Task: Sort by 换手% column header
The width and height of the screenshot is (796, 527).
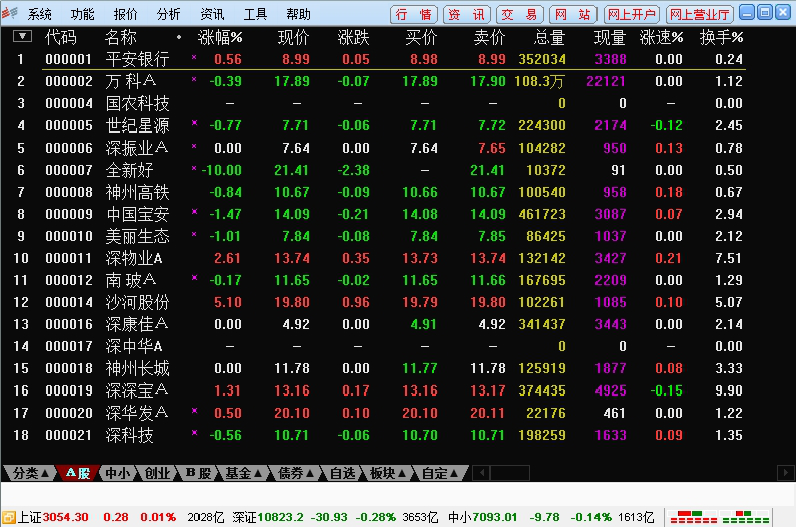Action: click(721, 37)
